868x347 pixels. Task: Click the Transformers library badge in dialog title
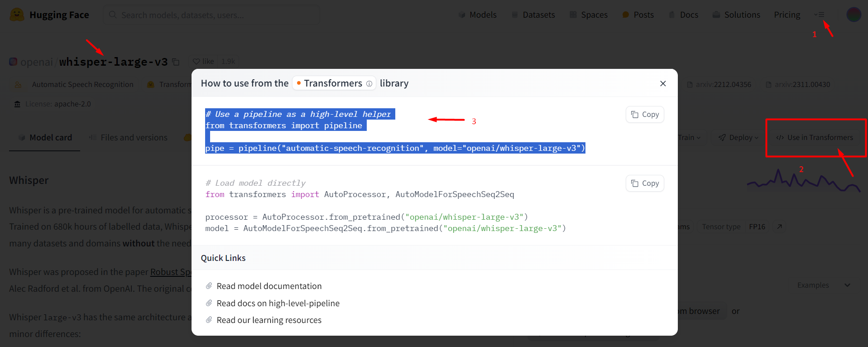pyautogui.click(x=334, y=83)
